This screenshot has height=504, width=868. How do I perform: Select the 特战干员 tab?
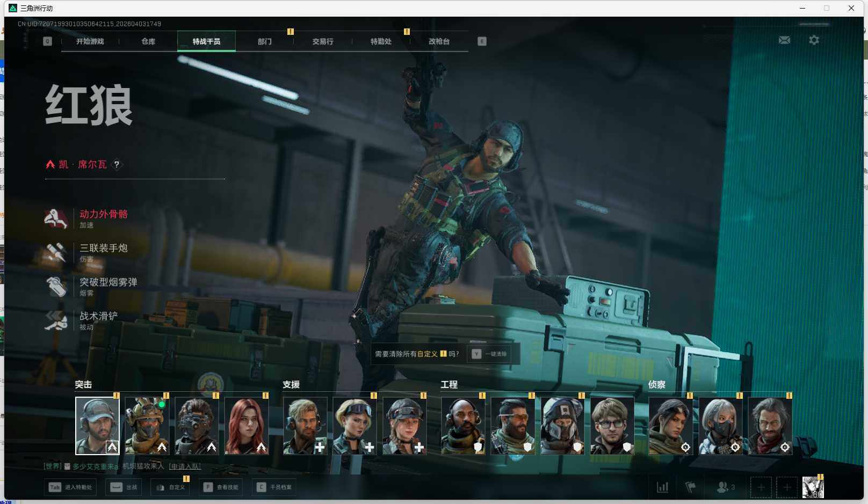[206, 41]
